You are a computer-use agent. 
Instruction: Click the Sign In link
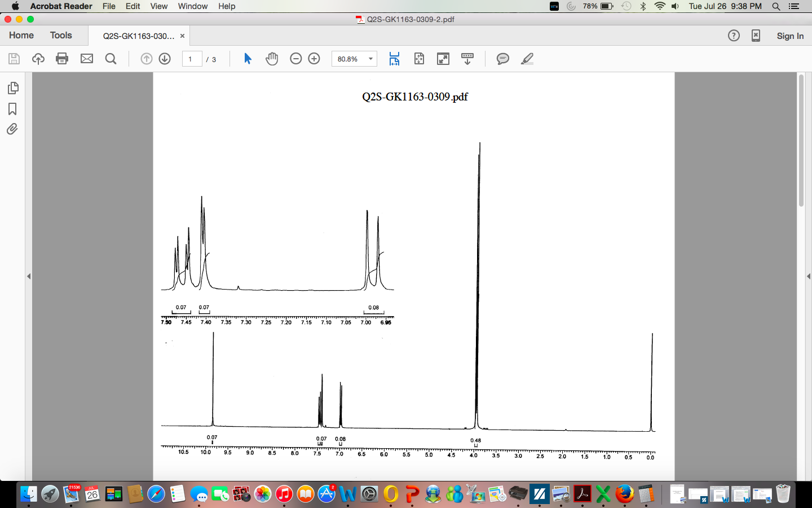pyautogui.click(x=790, y=36)
